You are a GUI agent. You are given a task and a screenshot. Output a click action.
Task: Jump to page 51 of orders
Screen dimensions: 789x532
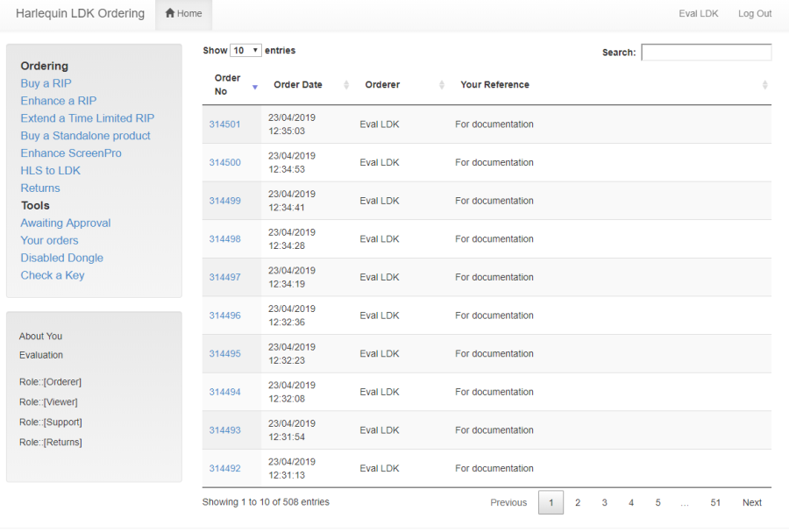pos(715,503)
